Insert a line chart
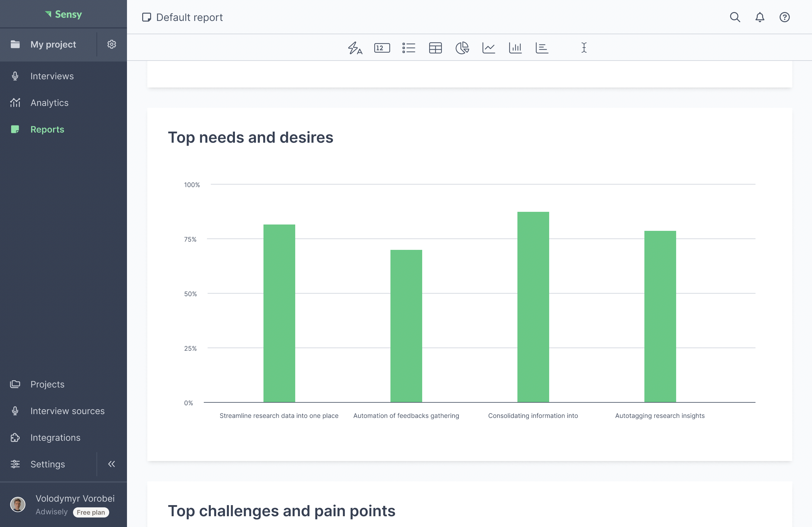812x527 pixels. click(x=489, y=48)
